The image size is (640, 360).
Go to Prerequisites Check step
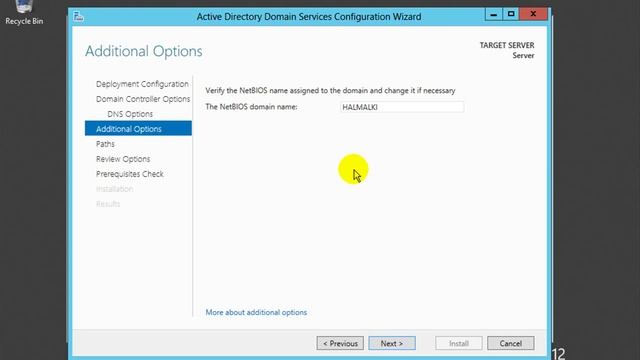(x=129, y=174)
